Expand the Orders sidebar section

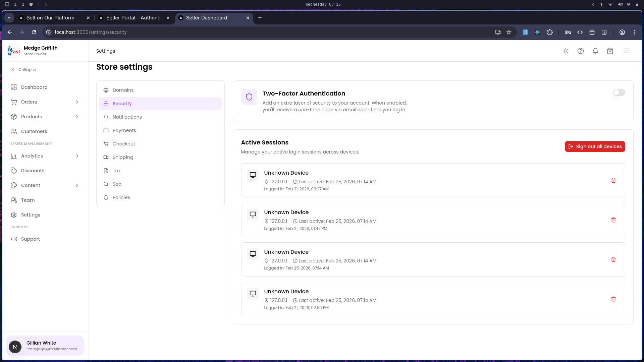(x=29, y=102)
